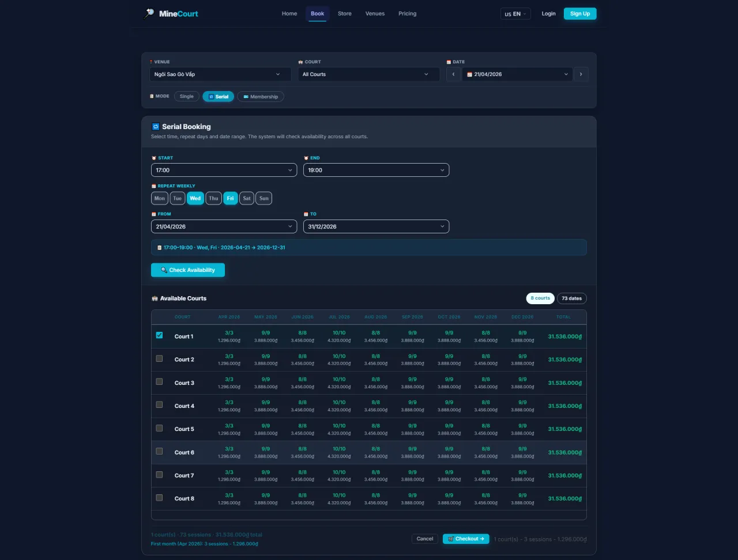Click the MineCourt racket logo icon

point(149,13)
